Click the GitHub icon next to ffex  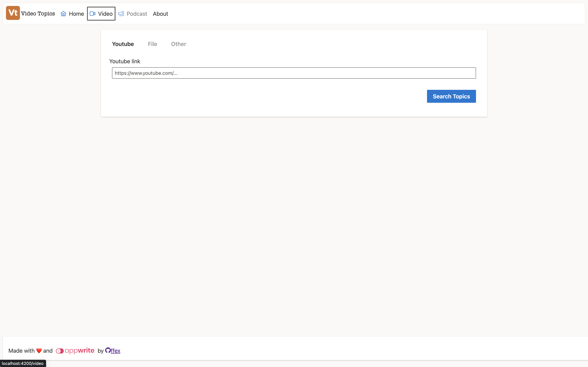108,350
